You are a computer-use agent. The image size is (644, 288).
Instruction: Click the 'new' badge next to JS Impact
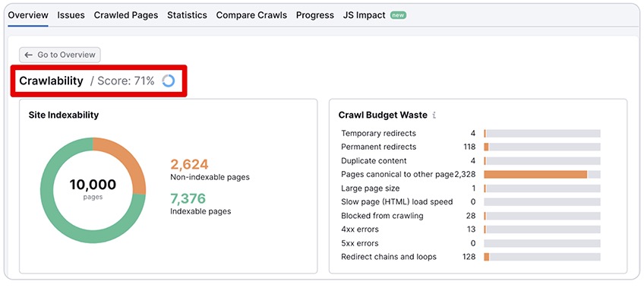(399, 15)
